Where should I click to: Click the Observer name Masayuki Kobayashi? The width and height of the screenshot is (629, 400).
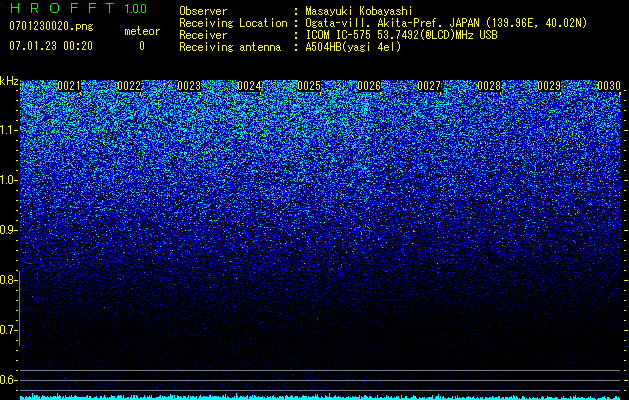359,11
